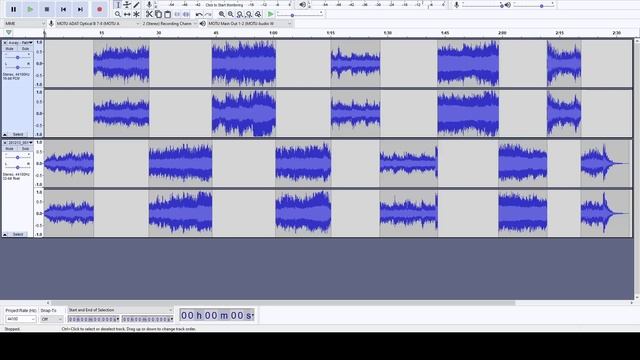Image resolution: width=640 pixels, height=360 pixels.
Task: Choose the Draw (pencil) tool
Action: pyautogui.click(x=136, y=5)
